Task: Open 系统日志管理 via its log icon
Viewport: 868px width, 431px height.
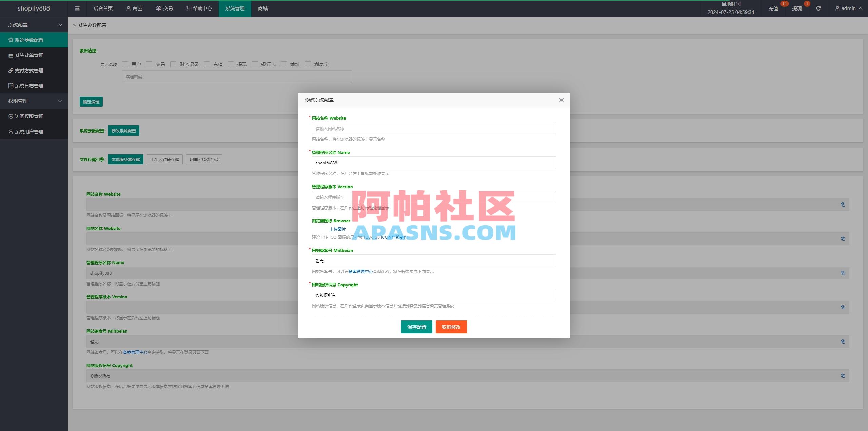Action: click(x=11, y=86)
